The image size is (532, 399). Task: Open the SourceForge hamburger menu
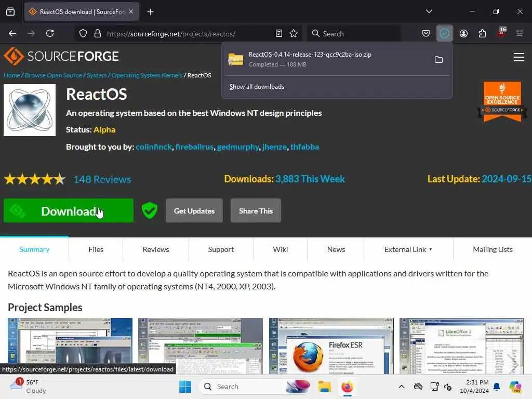coord(519,57)
